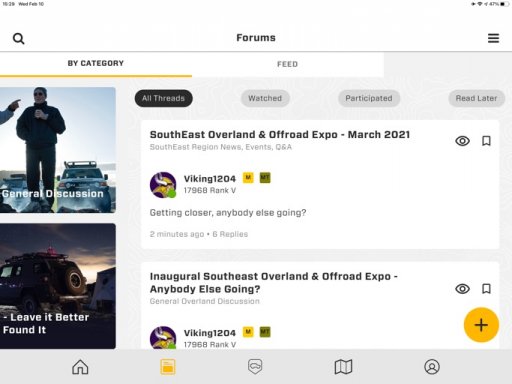This screenshot has width=512, height=384.
Task: Go to Home in bottom bar
Action: 80,367
